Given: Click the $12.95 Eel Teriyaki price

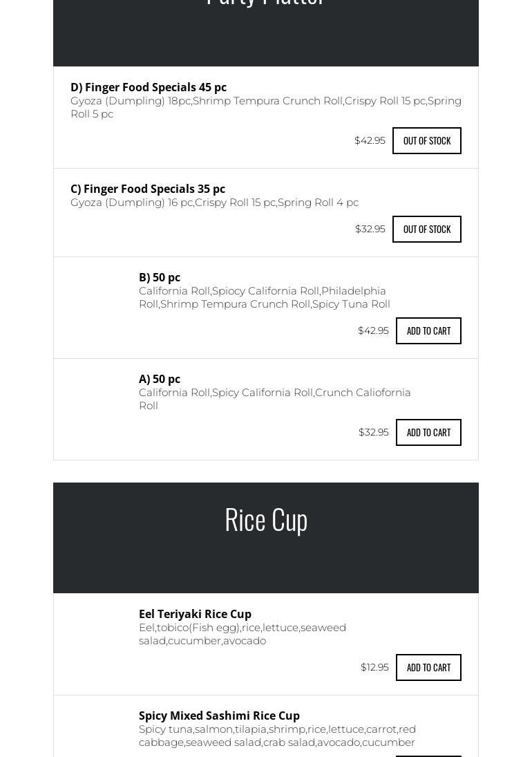Looking at the screenshot, I should (374, 667).
